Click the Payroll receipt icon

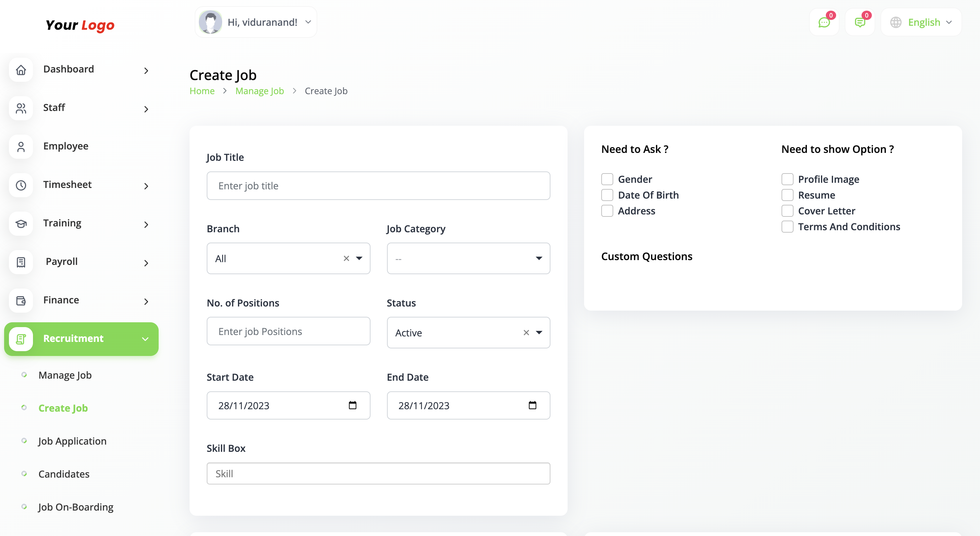[x=21, y=262]
